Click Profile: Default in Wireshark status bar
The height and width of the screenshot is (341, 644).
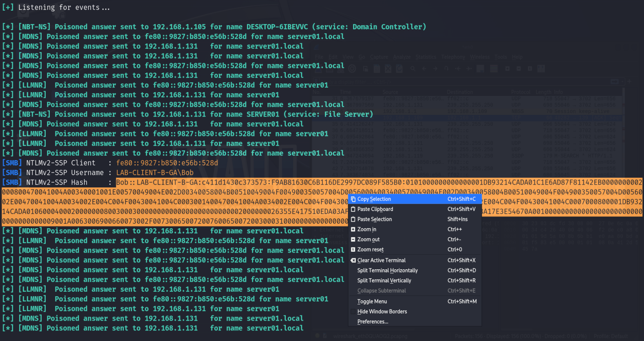(611, 337)
